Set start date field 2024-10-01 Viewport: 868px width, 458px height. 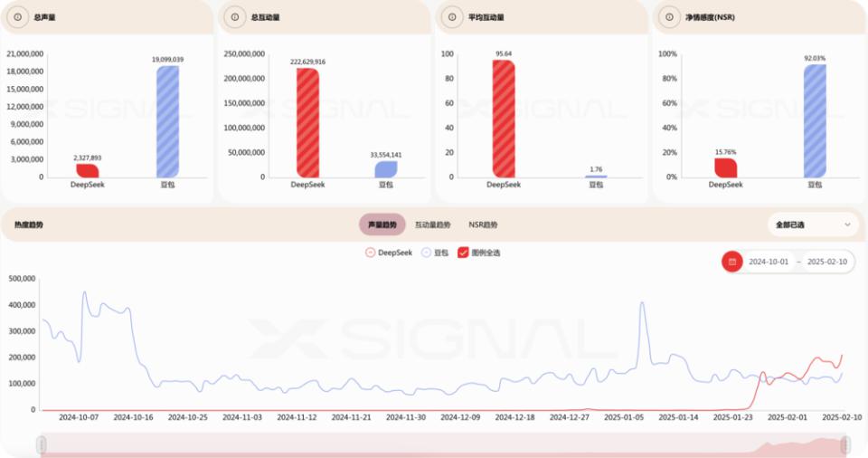(x=769, y=262)
